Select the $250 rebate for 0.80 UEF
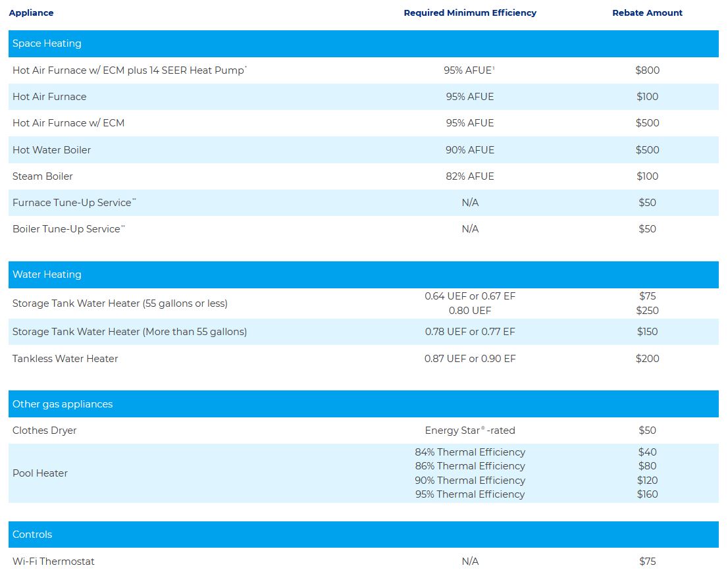The image size is (728, 576). 648,311
